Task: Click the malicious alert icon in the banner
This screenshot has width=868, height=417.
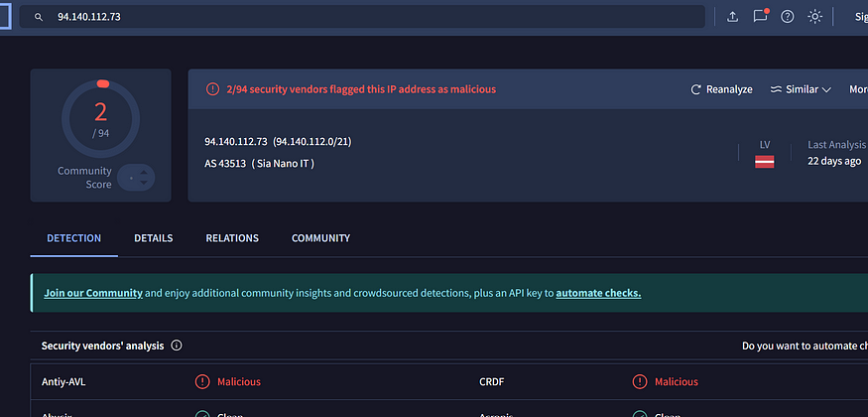Action: click(x=212, y=89)
